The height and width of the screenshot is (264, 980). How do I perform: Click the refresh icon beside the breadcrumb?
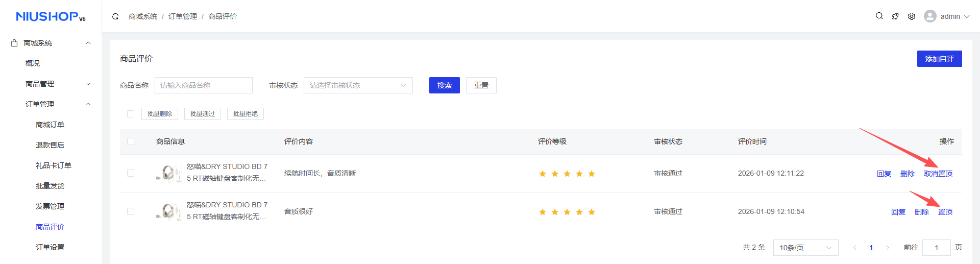point(115,16)
